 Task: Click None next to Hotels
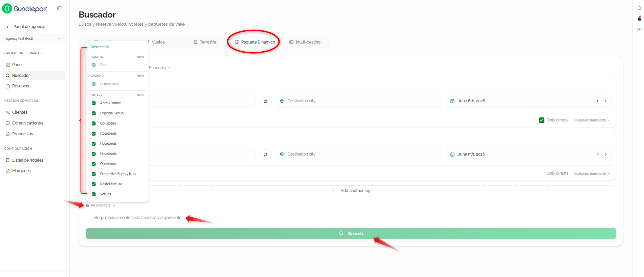tap(140, 95)
